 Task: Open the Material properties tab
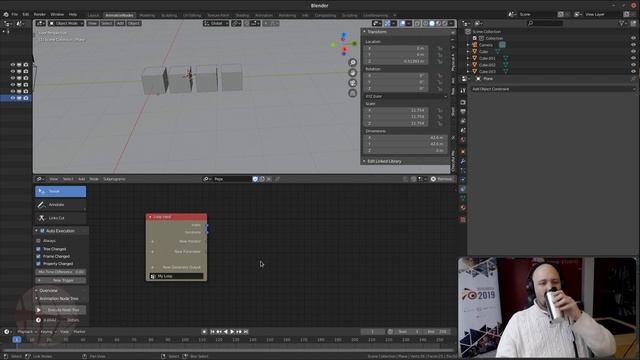tap(463, 208)
